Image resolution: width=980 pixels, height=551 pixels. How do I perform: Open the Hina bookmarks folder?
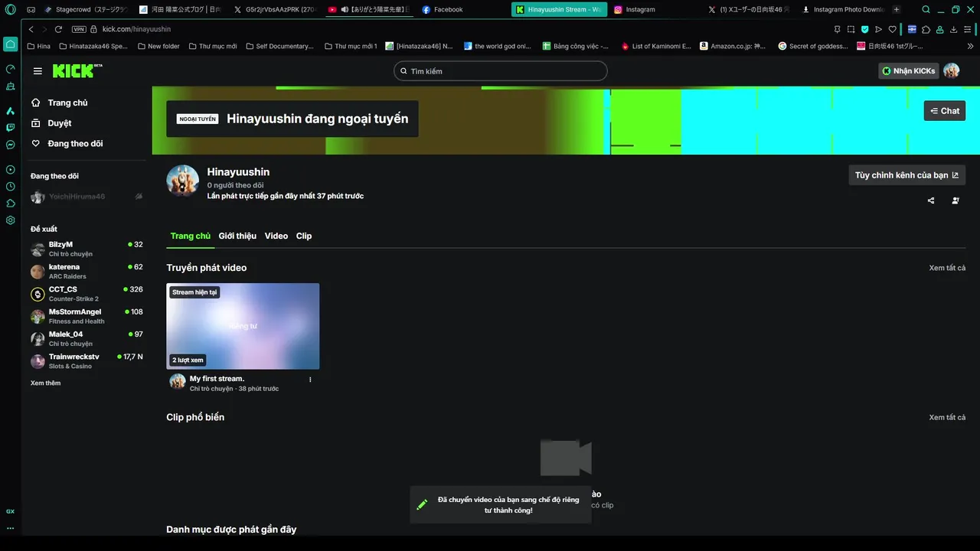pyautogui.click(x=38, y=46)
